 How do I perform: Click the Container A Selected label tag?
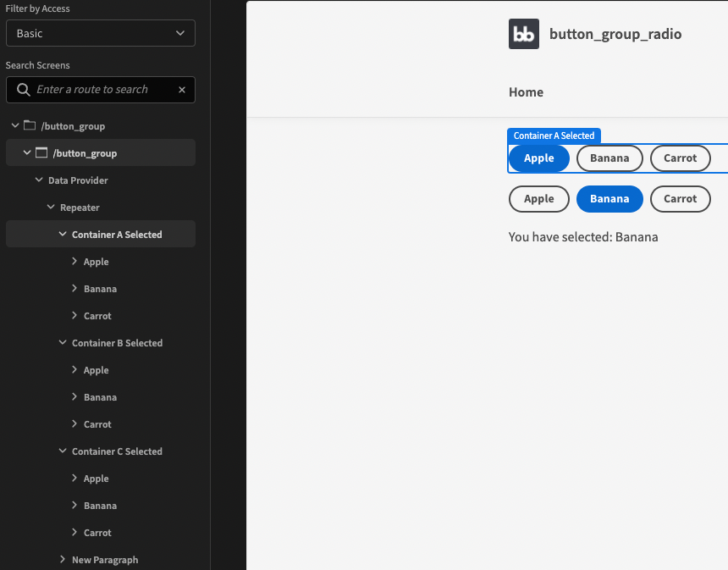[554, 136]
